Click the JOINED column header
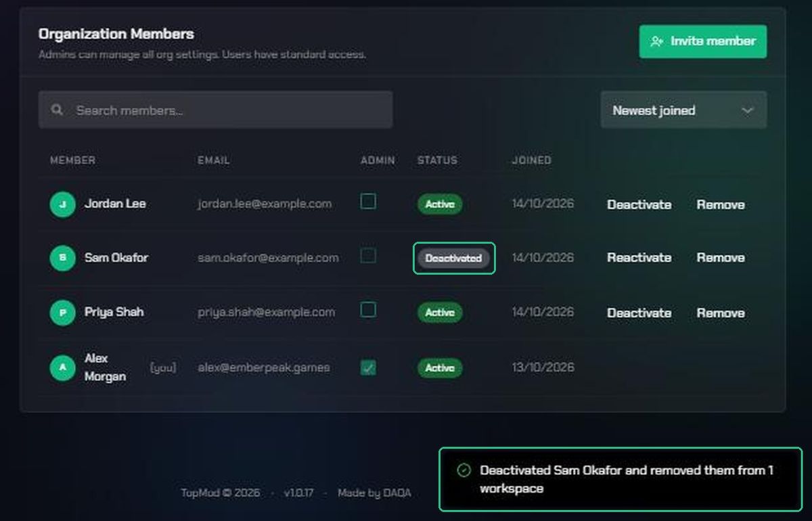812x521 pixels. point(532,160)
